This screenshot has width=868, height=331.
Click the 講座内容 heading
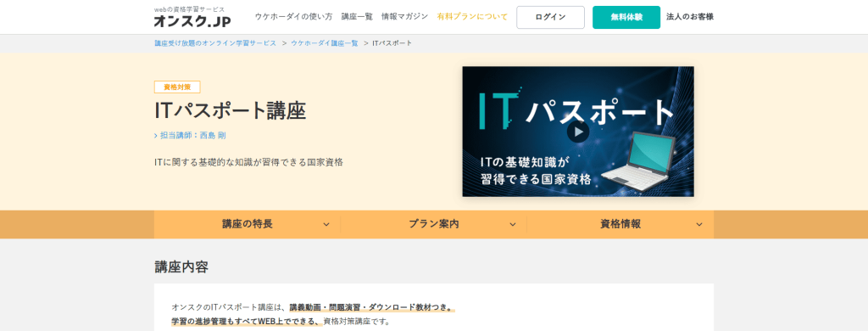tap(181, 266)
